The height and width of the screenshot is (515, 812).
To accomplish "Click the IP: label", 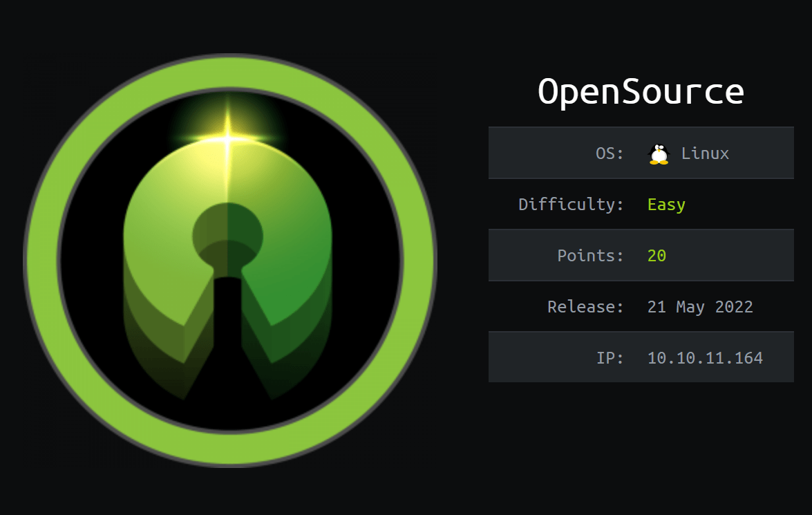I will (610, 357).
